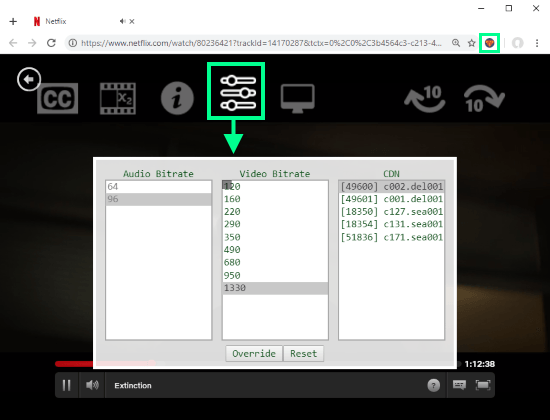Open the help question mark icon
Screen dimensions: 550x420
point(434,385)
